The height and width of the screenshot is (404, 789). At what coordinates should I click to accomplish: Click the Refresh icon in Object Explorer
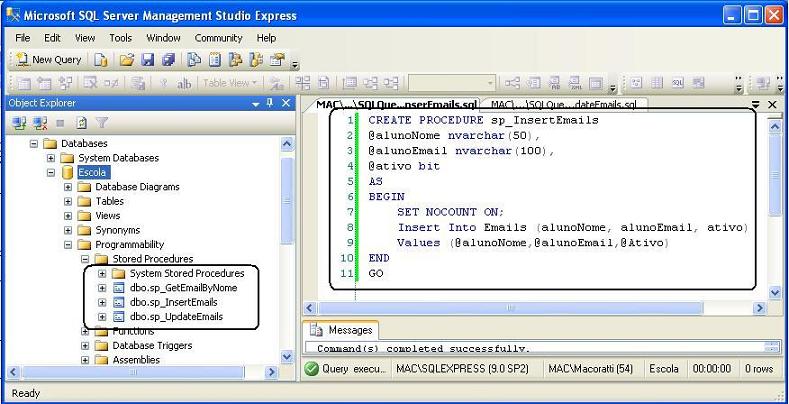click(82, 122)
